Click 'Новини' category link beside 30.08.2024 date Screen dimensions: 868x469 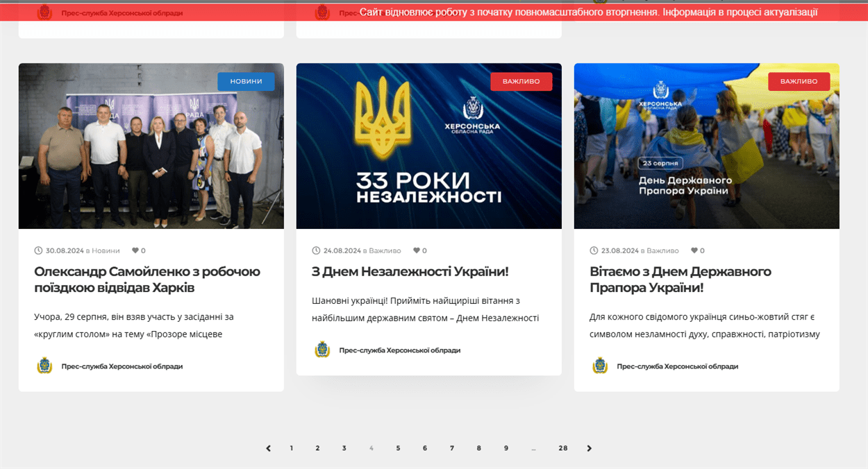coord(106,250)
